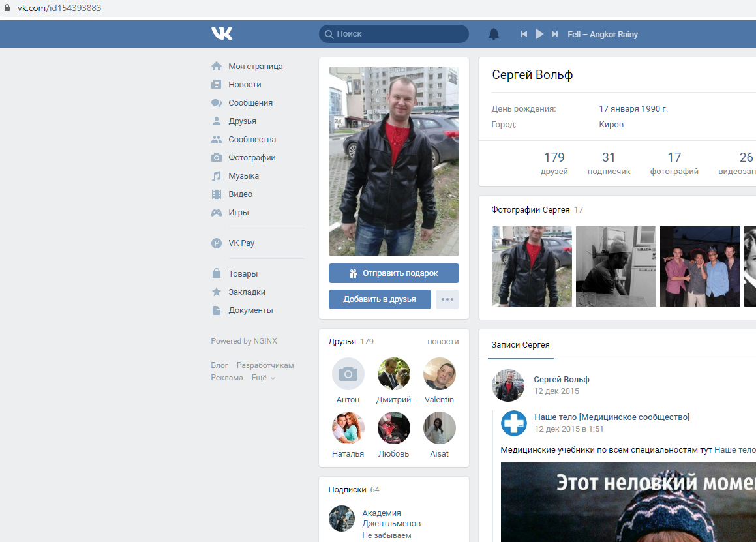Open friend Aisat's avatar

tap(439, 428)
